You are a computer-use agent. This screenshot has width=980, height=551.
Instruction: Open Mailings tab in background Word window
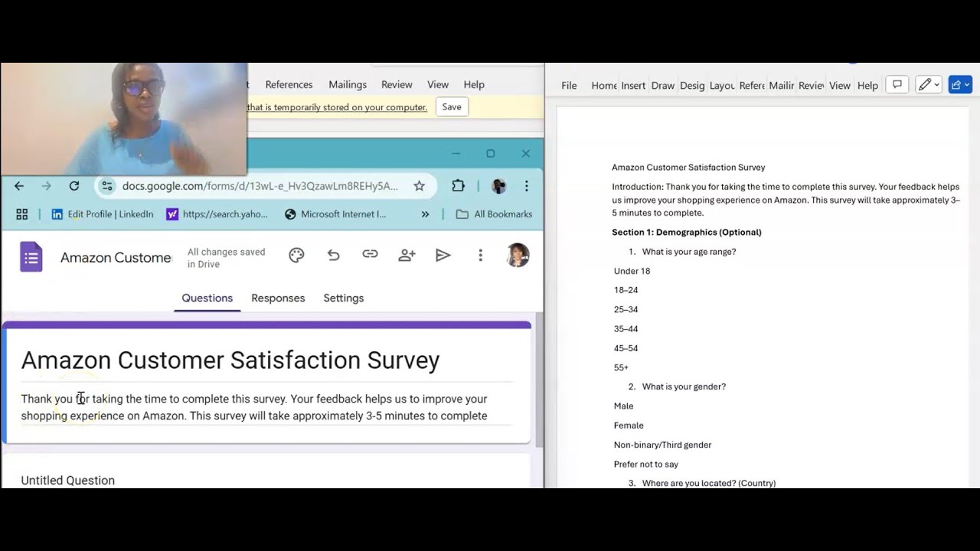[x=348, y=85]
